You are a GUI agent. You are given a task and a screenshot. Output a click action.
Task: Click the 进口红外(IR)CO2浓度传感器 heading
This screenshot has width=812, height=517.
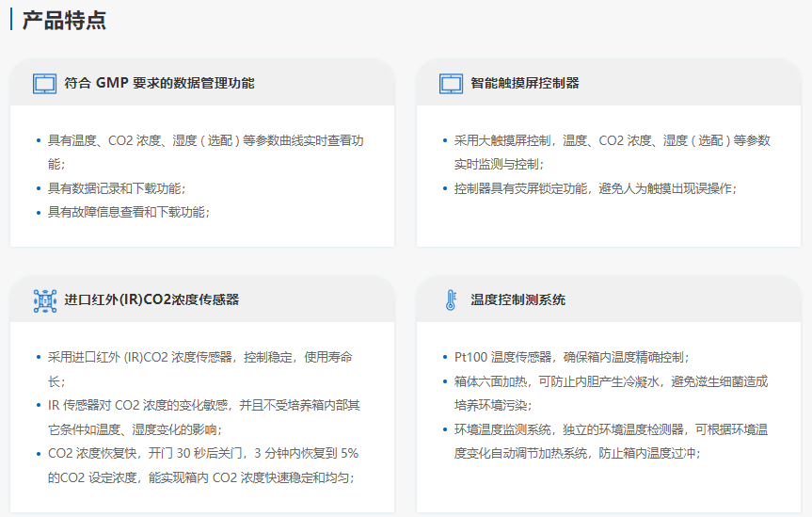(151, 300)
